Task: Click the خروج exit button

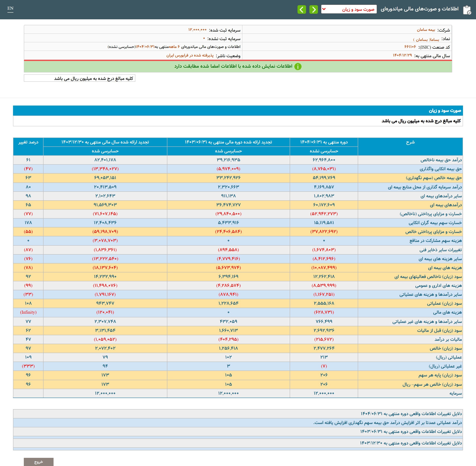Action: 38,462
